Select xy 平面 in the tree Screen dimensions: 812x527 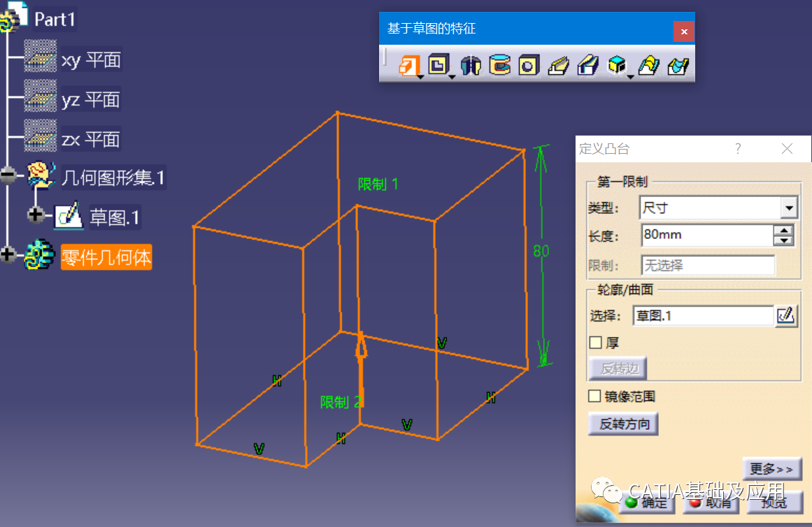tap(91, 60)
